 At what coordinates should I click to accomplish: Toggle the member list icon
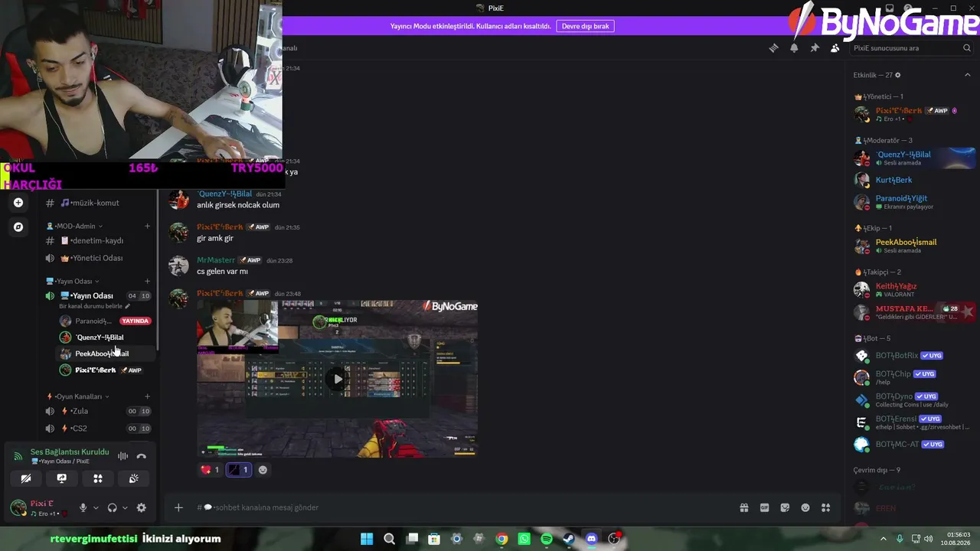[835, 47]
